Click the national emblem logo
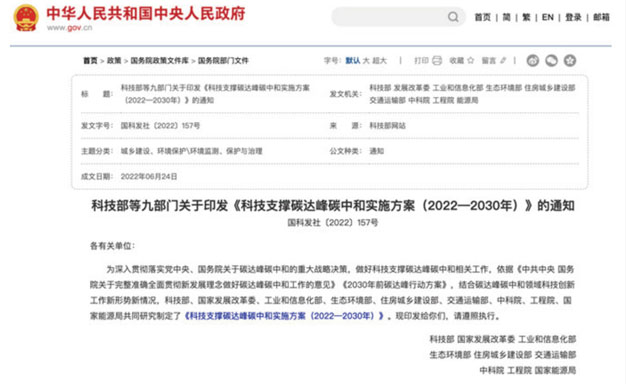626x390 pixels. coord(26,18)
